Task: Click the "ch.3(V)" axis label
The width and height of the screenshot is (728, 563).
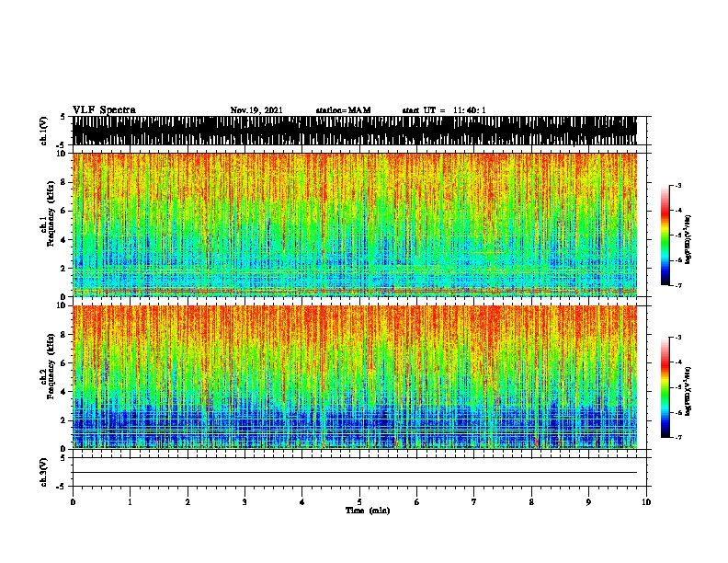Action: [x=43, y=472]
